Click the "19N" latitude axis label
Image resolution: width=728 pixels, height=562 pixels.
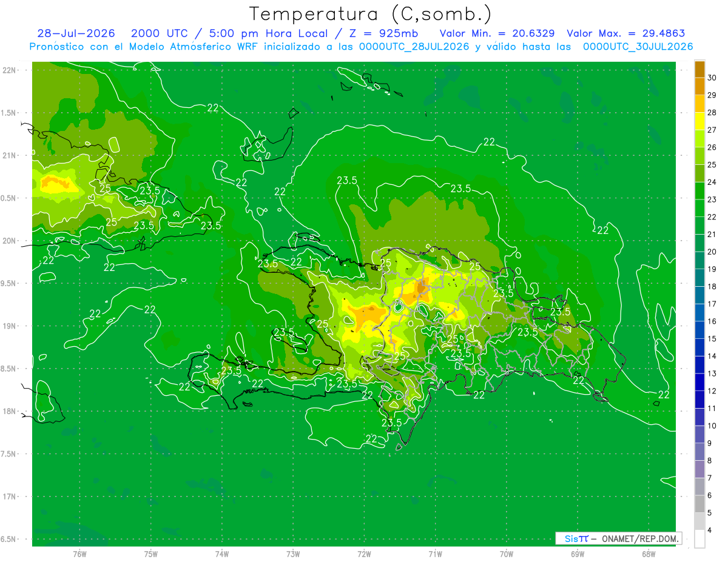pyautogui.click(x=10, y=326)
